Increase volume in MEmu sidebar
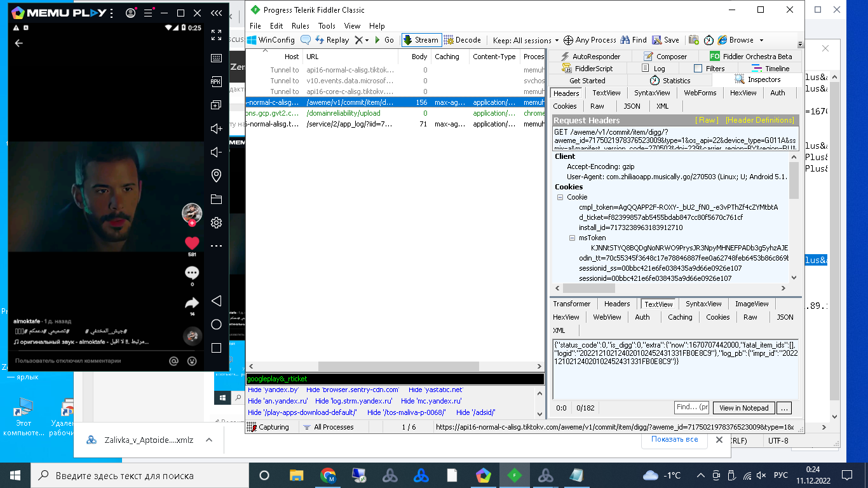The width and height of the screenshot is (868, 488). pos(216,128)
